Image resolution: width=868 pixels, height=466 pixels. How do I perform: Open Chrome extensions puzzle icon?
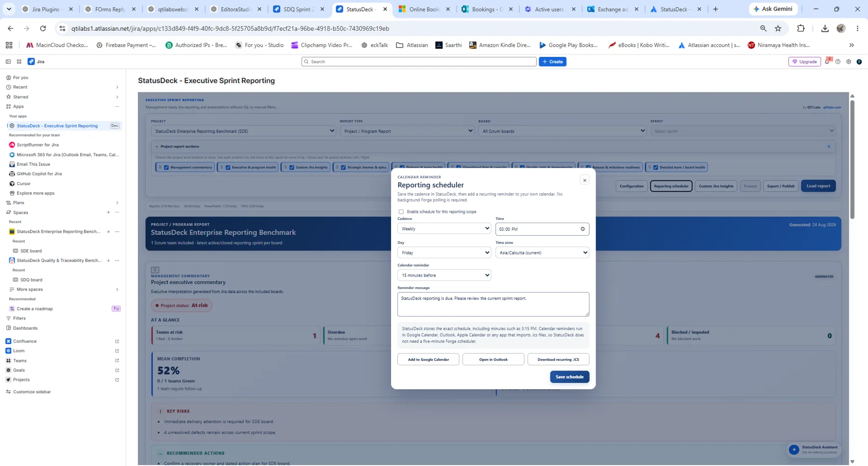800,28
